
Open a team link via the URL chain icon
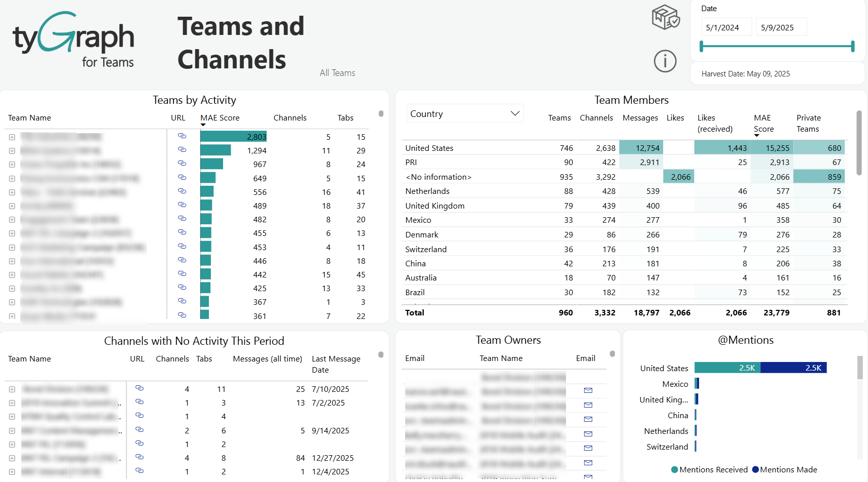(x=182, y=150)
